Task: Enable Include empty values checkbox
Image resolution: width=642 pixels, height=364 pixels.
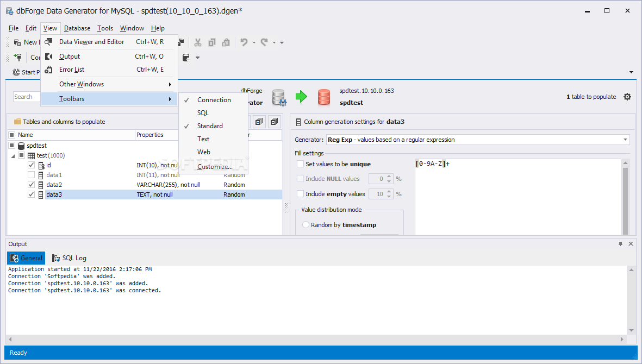Action: click(301, 194)
